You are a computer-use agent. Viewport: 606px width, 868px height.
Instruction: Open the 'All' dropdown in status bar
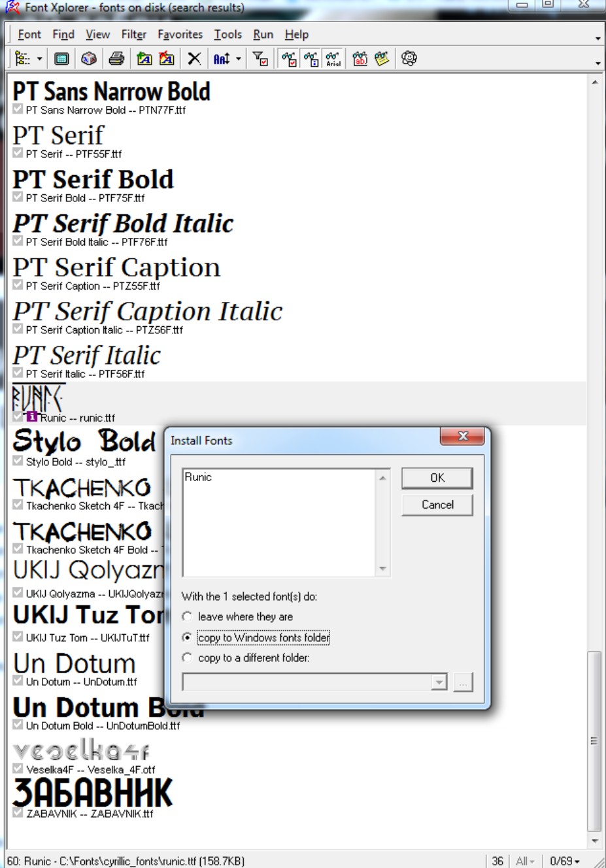(525, 861)
